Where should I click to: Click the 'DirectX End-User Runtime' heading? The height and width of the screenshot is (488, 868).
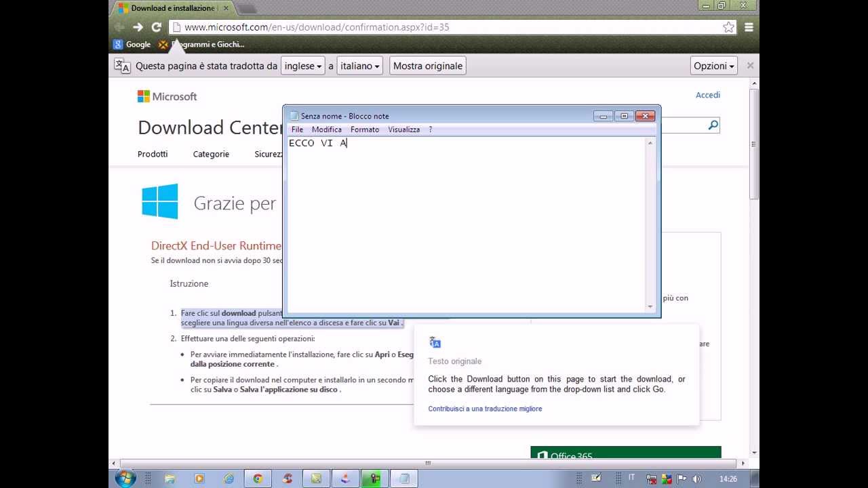tap(216, 245)
